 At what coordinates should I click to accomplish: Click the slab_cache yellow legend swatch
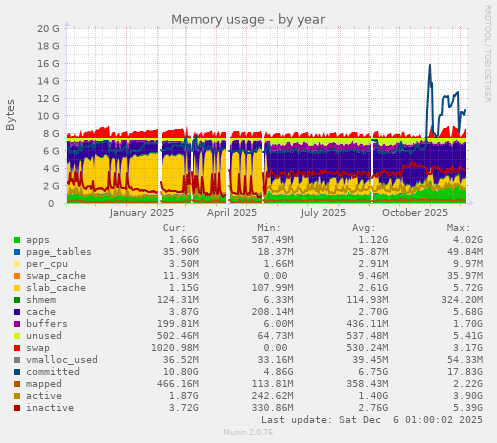[17, 288]
